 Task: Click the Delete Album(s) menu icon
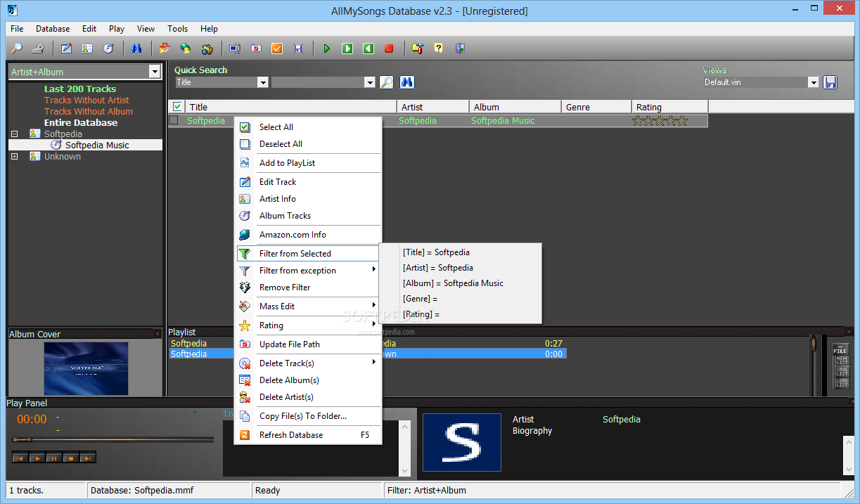245,380
